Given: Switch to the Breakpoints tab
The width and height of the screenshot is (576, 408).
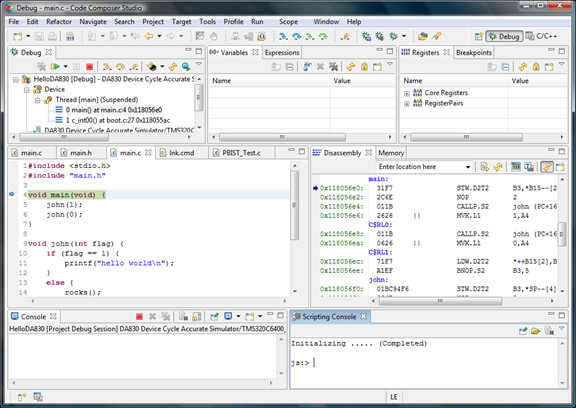Looking at the screenshot, I should coord(474,53).
